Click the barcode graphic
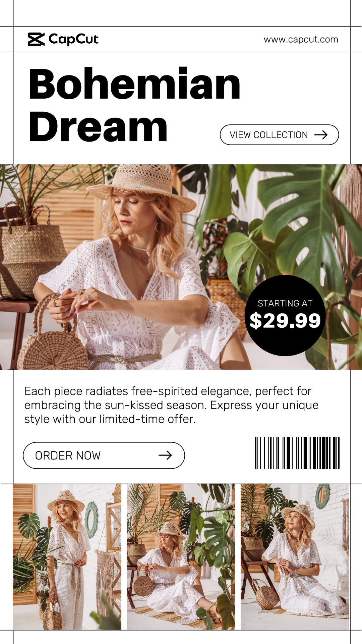 (x=297, y=453)
